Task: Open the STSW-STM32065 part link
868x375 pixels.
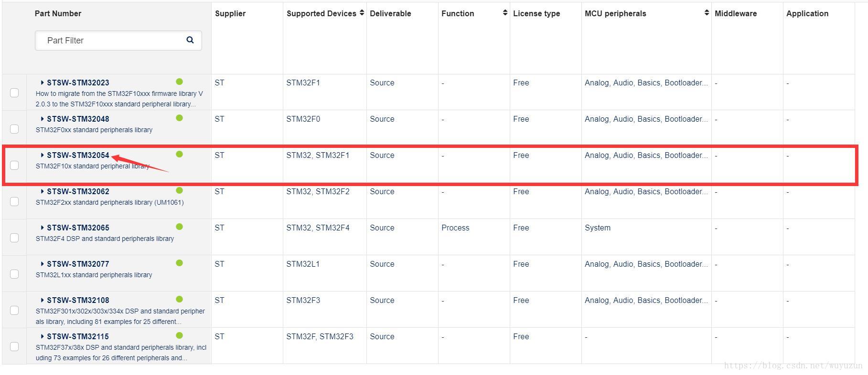Action: click(x=78, y=228)
